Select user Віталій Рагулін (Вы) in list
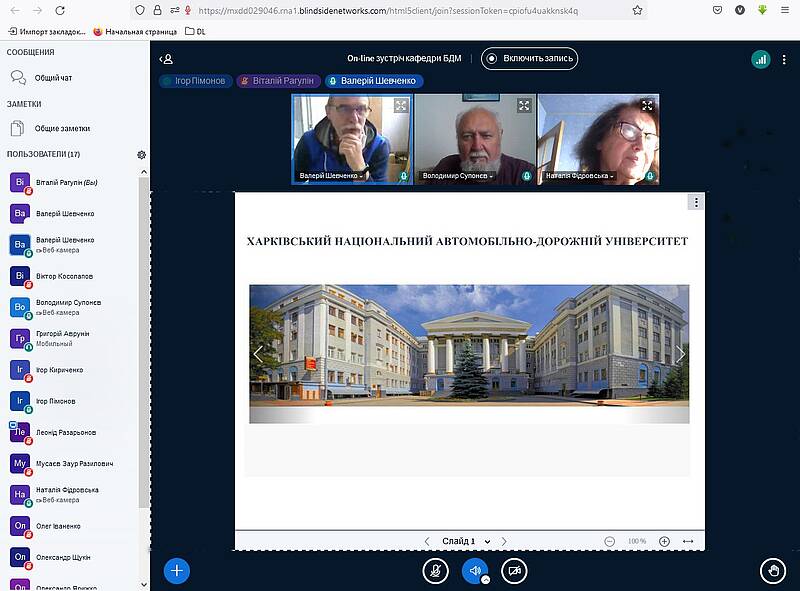Screen dimensions: 800x591 pyautogui.click(x=72, y=183)
